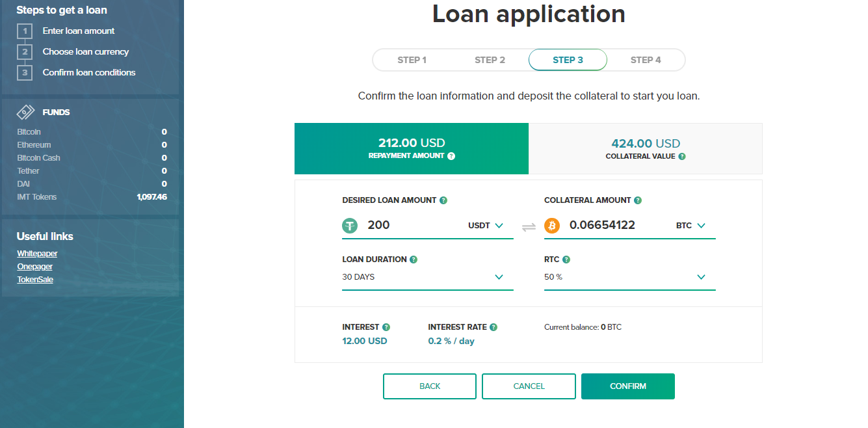Click the Desired Loan Amount help icon
This screenshot has width=868, height=428.
pyautogui.click(x=443, y=200)
